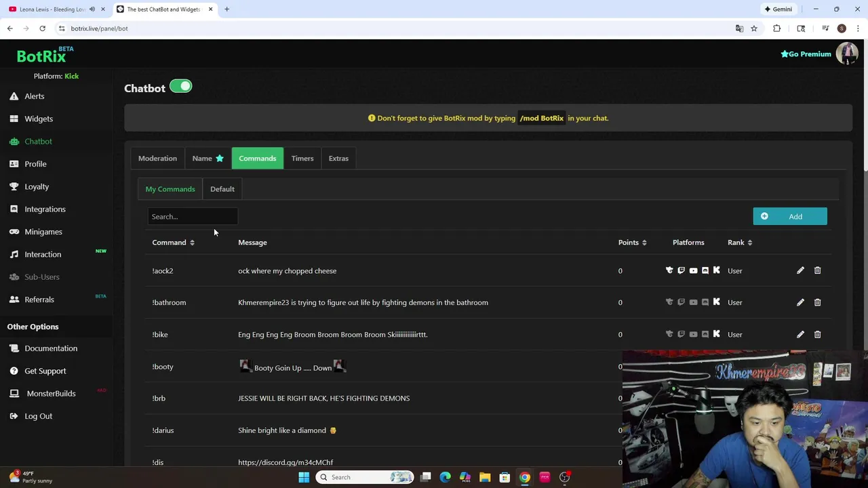
Task: Toggle Twitch platform for !bathroom command
Action: tap(682, 302)
